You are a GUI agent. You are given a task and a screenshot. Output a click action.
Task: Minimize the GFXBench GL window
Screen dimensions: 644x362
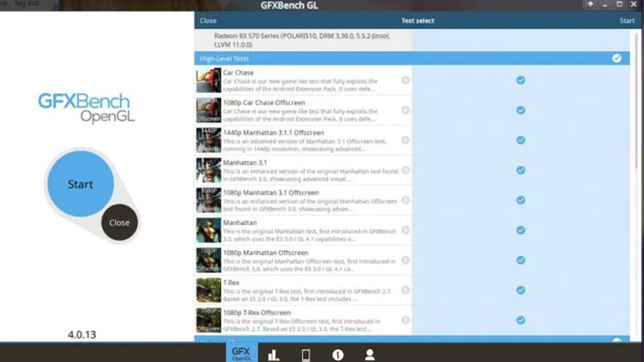(x=605, y=5)
